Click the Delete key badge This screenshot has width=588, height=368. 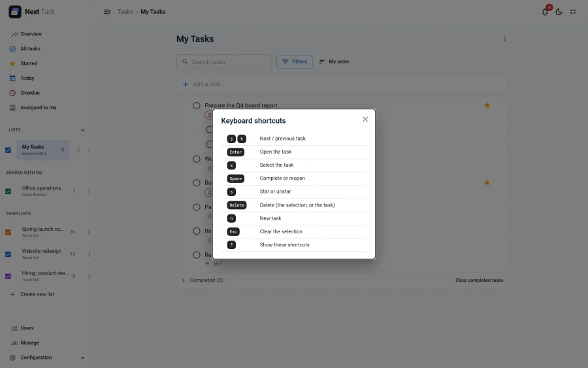coord(237,205)
